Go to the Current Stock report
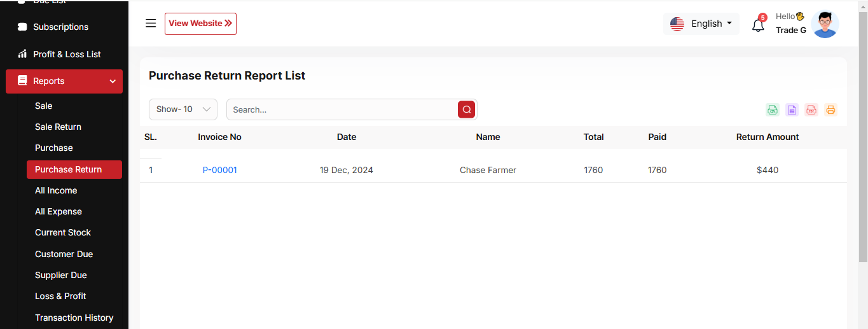This screenshot has height=329, width=868. pos(63,232)
